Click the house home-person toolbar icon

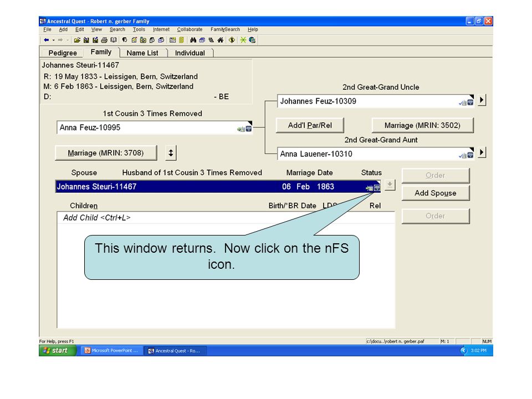click(x=221, y=40)
